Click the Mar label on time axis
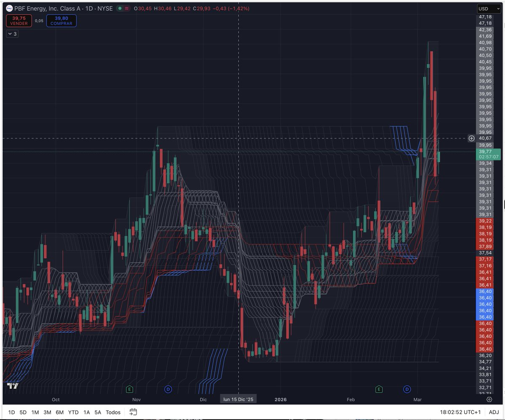This screenshot has width=505, height=420. (417, 399)
